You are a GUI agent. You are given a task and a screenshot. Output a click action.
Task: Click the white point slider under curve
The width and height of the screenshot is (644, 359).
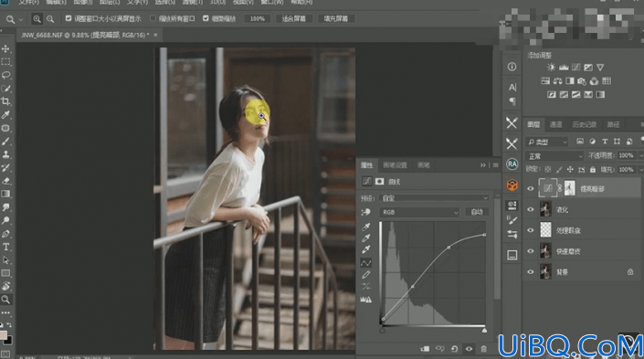(x=484, y=331)
